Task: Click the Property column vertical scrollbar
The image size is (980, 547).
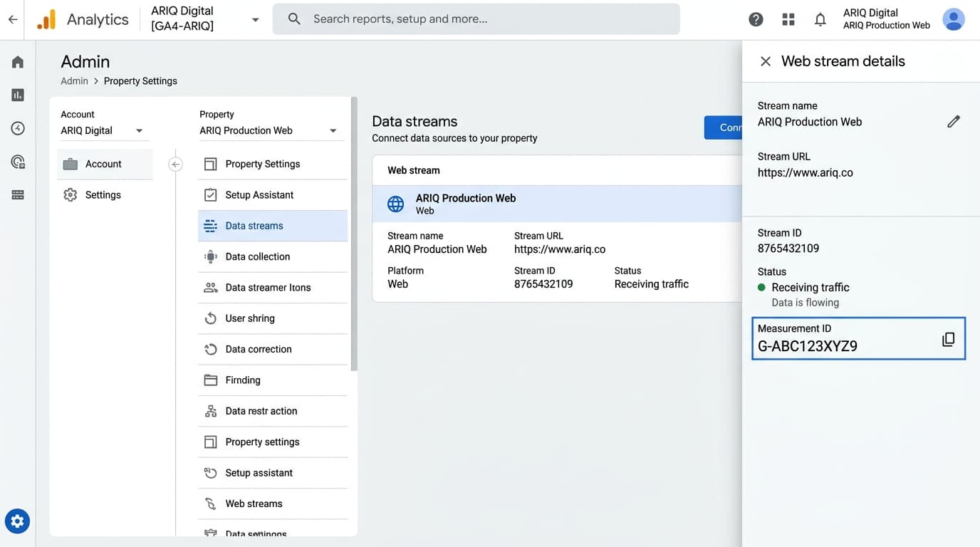Action: (x=354, y=234)
